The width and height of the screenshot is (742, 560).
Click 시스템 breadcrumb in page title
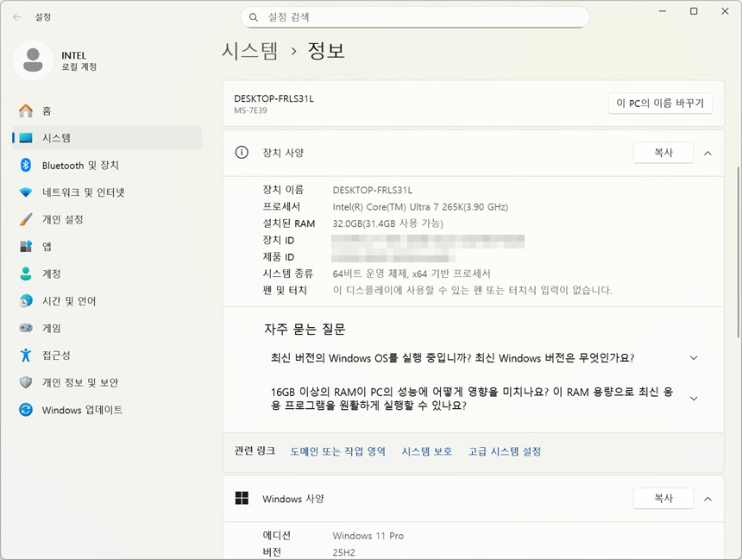tap(250, 51)
